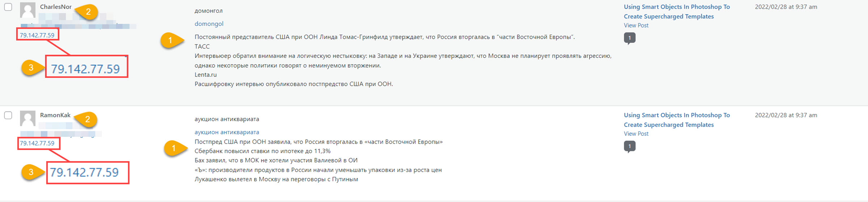Click the orange marker 1 by first comment

tap(172, 40)
